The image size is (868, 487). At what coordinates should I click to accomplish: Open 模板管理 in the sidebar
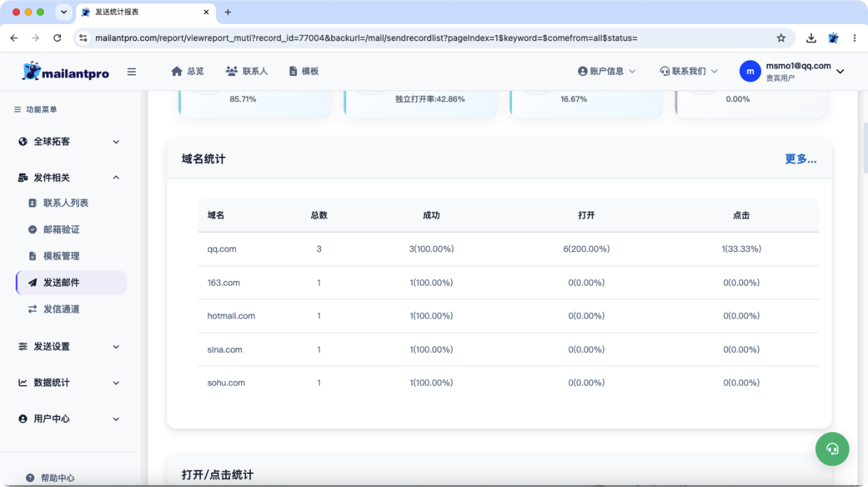(62, 256)
